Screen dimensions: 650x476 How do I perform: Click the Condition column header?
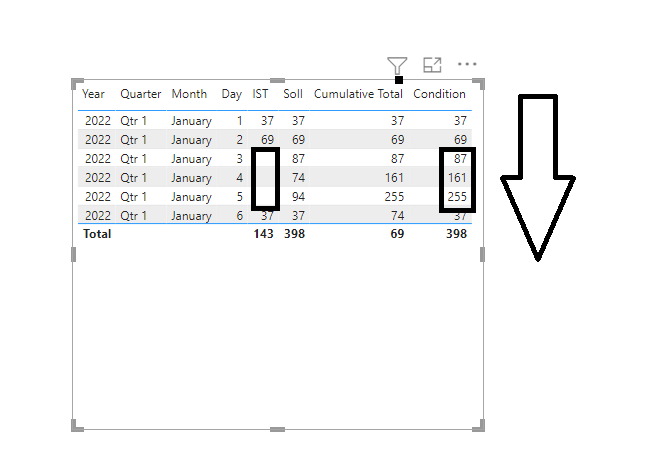439,94
